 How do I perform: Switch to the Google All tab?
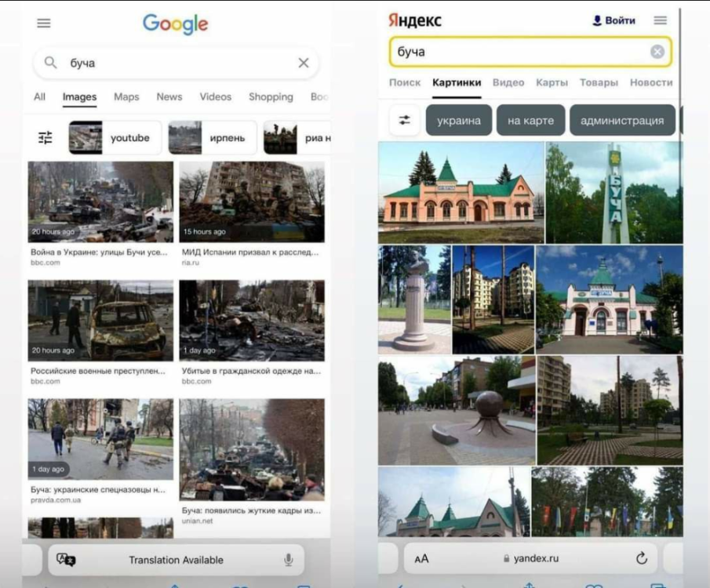(x=39, y=97)
